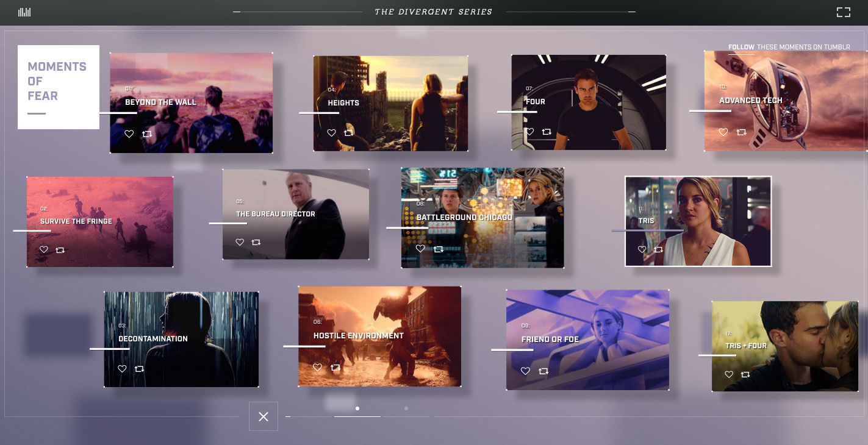Reblog the Advanced Tech card

tap(741, 132)
